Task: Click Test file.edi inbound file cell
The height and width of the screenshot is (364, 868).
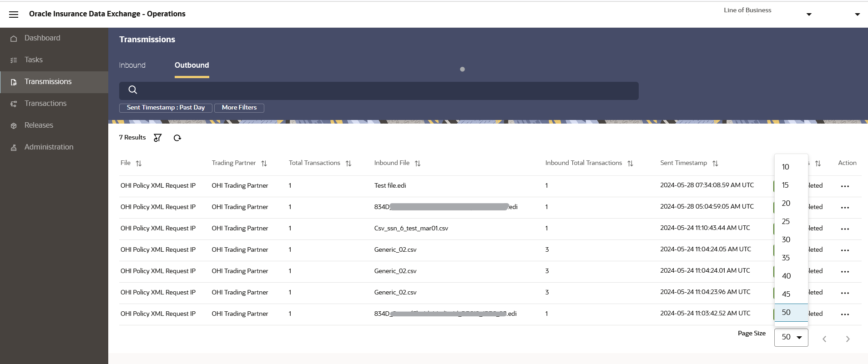Action: [390, 186]
